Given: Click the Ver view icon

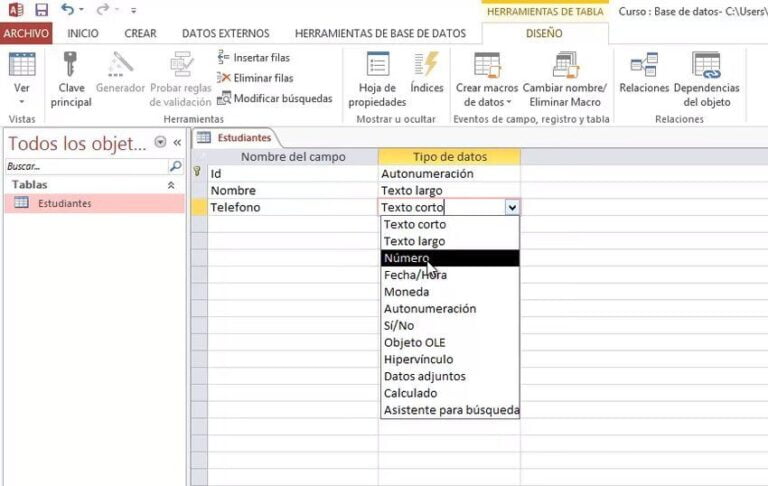Looking at the screenshot, I should (x=22, y=64).
